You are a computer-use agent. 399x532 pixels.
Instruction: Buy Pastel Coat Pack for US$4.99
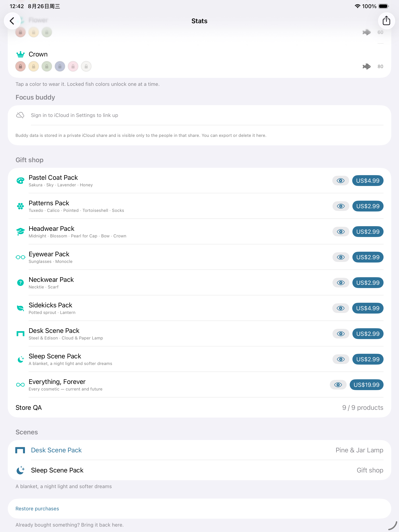pyautogui.click(x=368, y=181)
